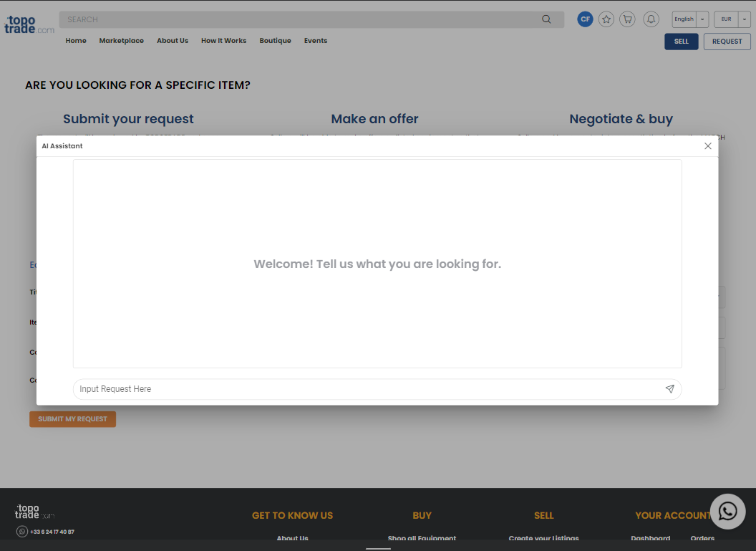
Task: Open the shopping cart icon
Action: coord(627,19)
